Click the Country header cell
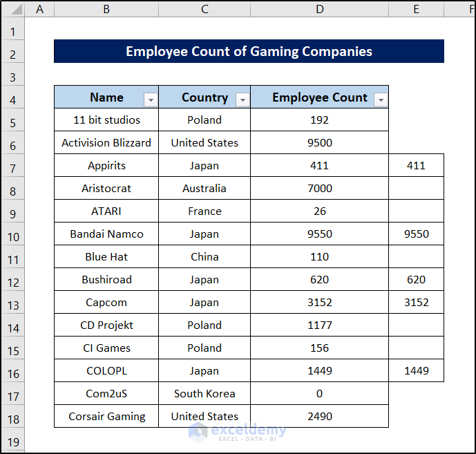Screen dimensions: 476x454 click(x=204, y=97)
